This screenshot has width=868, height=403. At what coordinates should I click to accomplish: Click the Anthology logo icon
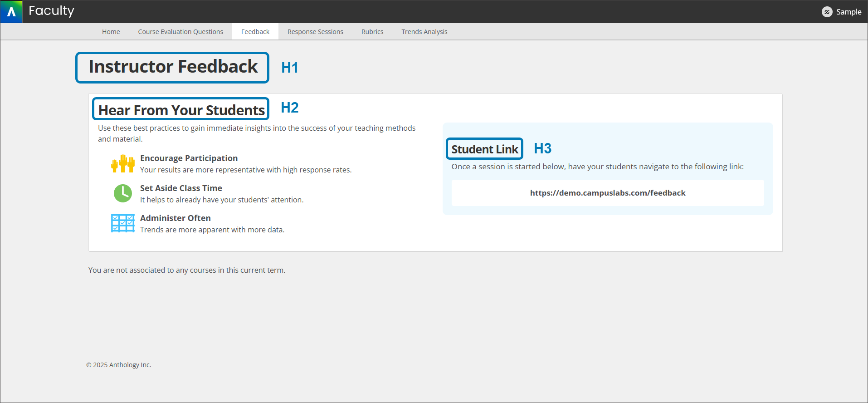coord(12,12)
